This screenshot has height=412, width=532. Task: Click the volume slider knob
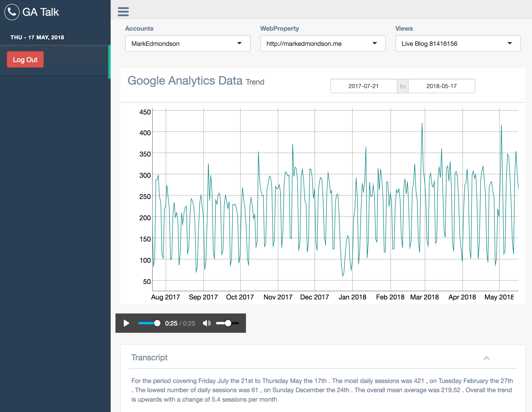[228, 323]
